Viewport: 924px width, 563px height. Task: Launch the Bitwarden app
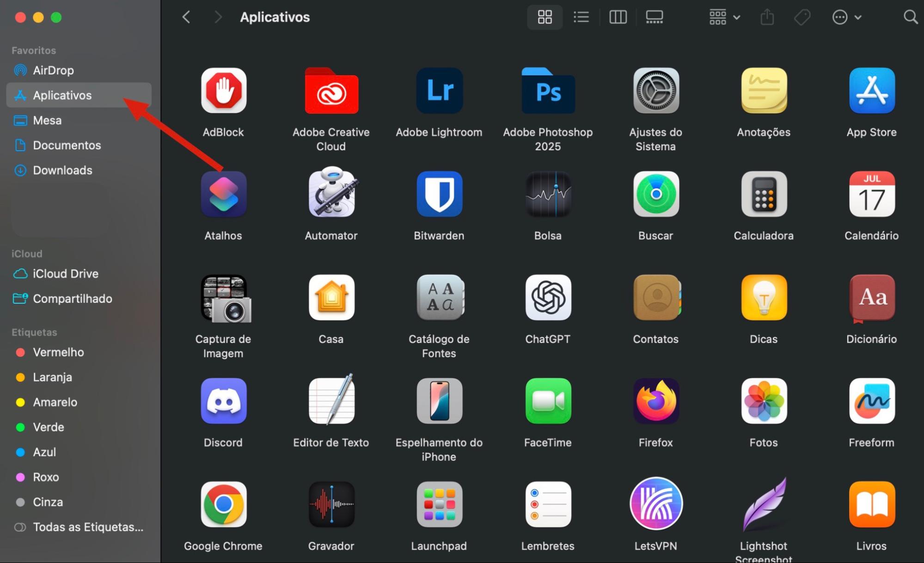(x=439, y=194)
